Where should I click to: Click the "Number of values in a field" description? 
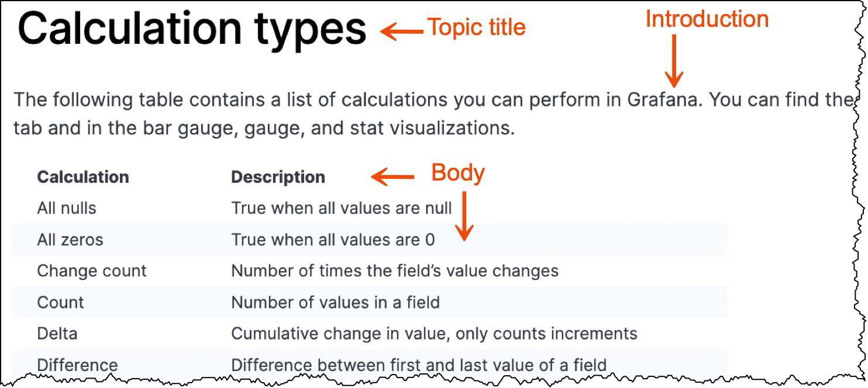[335, 303]
